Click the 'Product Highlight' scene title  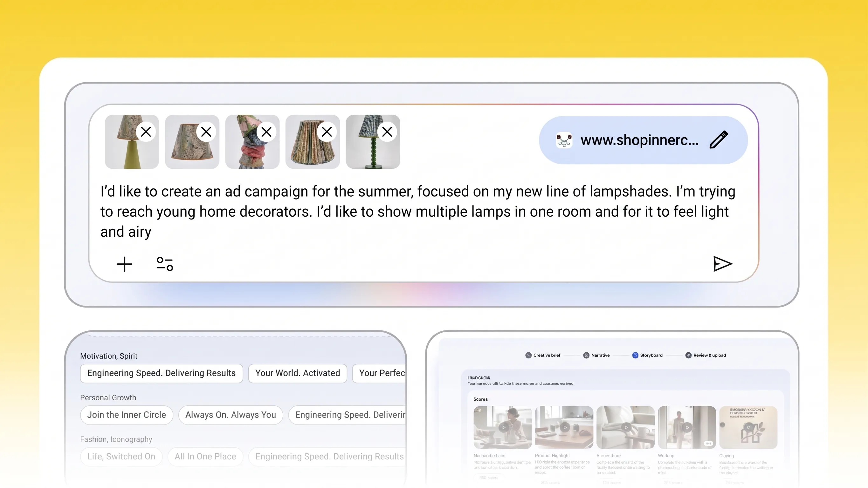(x=552, y=456)
